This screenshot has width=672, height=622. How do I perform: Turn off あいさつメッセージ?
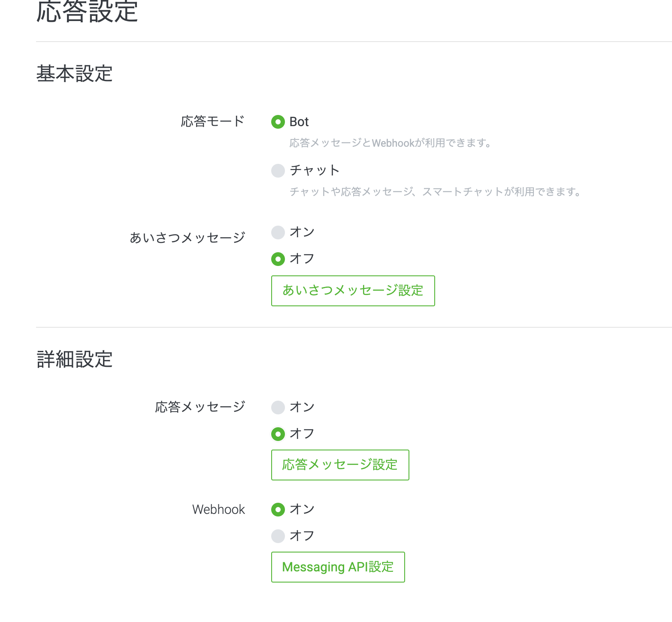pos(278,259)
